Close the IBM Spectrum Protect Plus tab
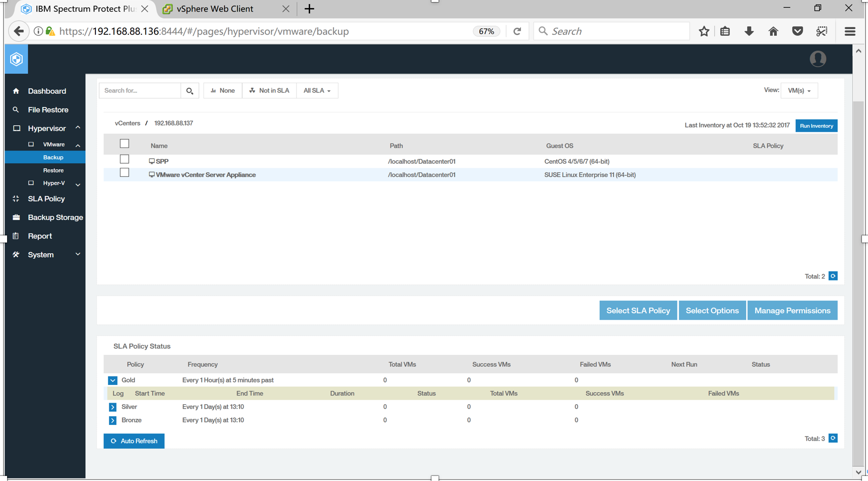 click(144, 9)
